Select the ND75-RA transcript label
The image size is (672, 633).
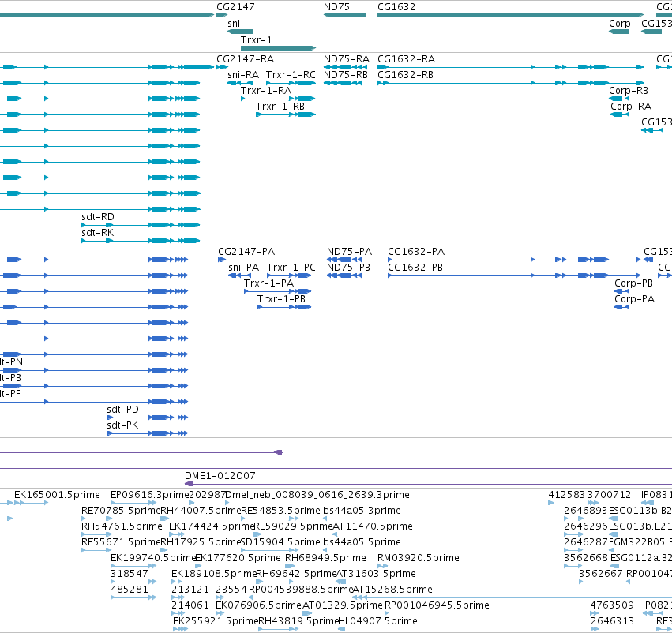click(x=347, y=58)
